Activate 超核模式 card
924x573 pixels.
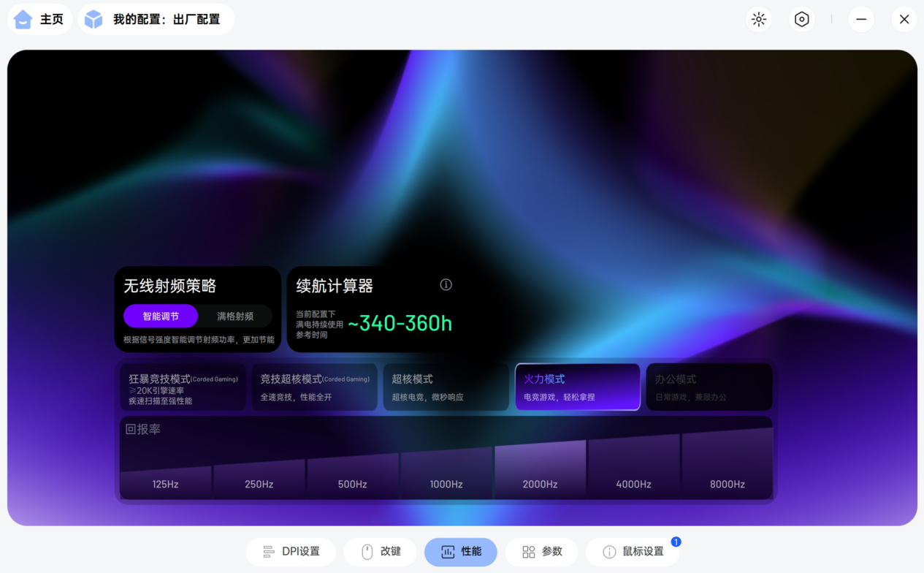coord(446,387)
